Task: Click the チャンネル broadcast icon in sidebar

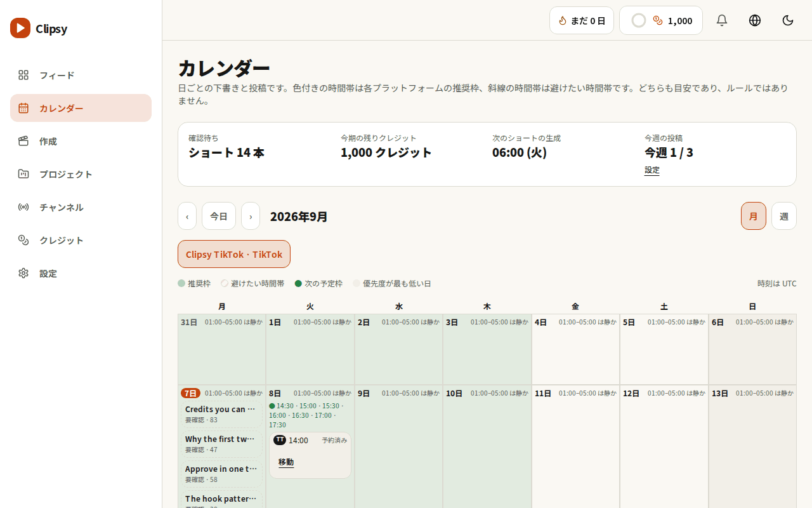Action: tap(23, 207)
